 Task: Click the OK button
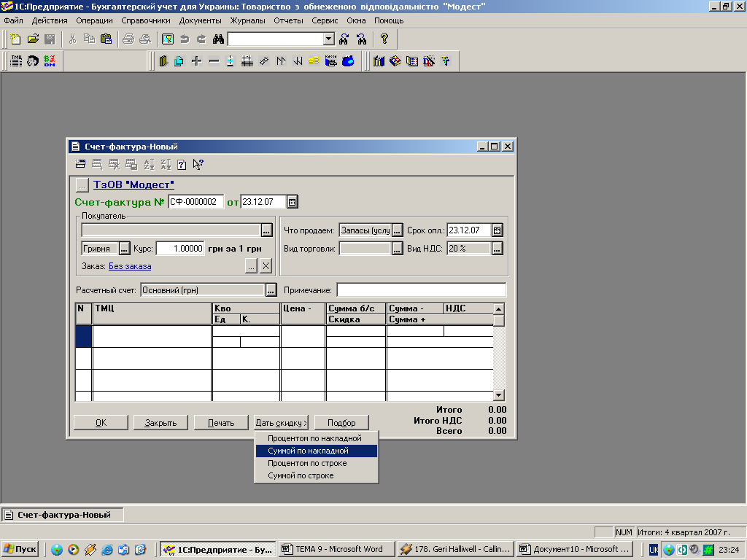(x=101, y=423)
